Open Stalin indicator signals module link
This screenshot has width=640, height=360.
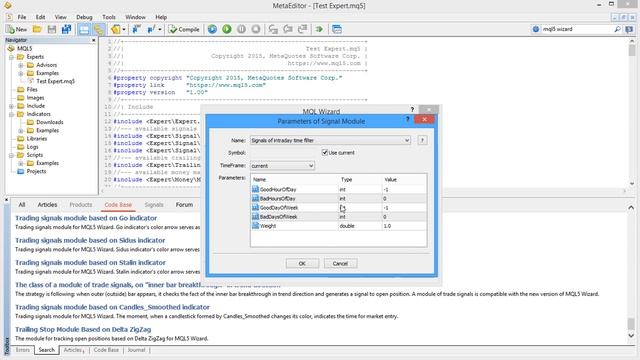click(91, 262)
